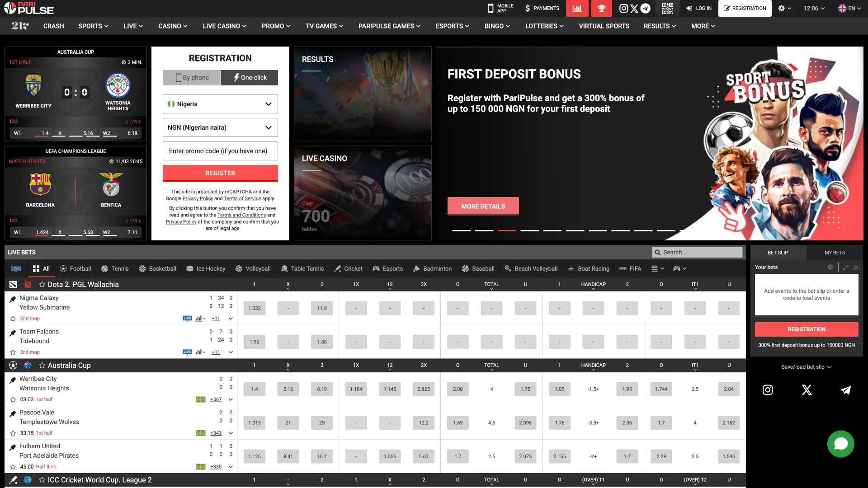Switch to MY BETS tab
This screenshot has width=868, height=488.
(x=835, y=253)
